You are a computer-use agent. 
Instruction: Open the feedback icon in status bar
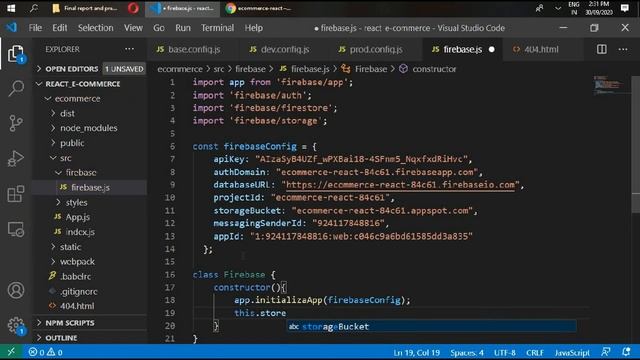pyautogui.click(x=606, y=352)
